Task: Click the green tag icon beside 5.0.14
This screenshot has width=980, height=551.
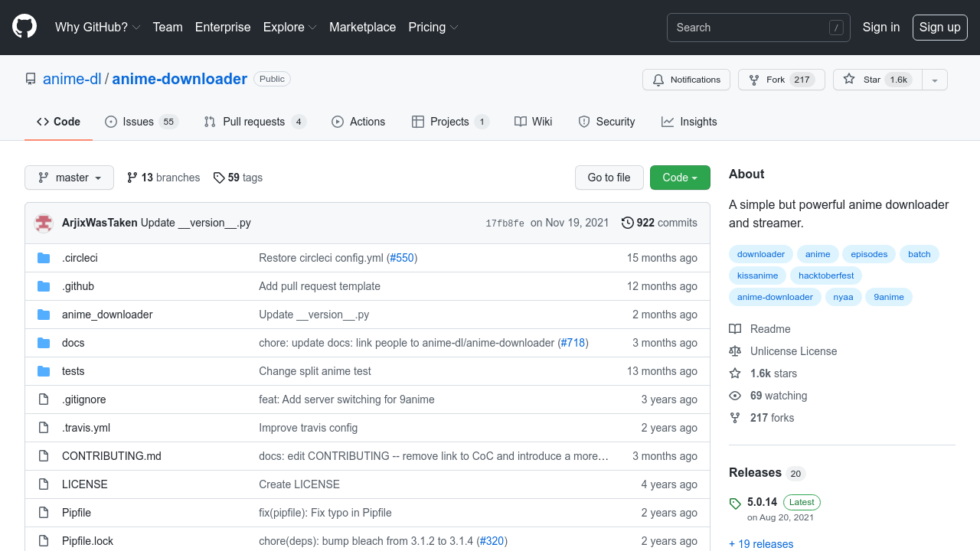Action: [735, 504]
